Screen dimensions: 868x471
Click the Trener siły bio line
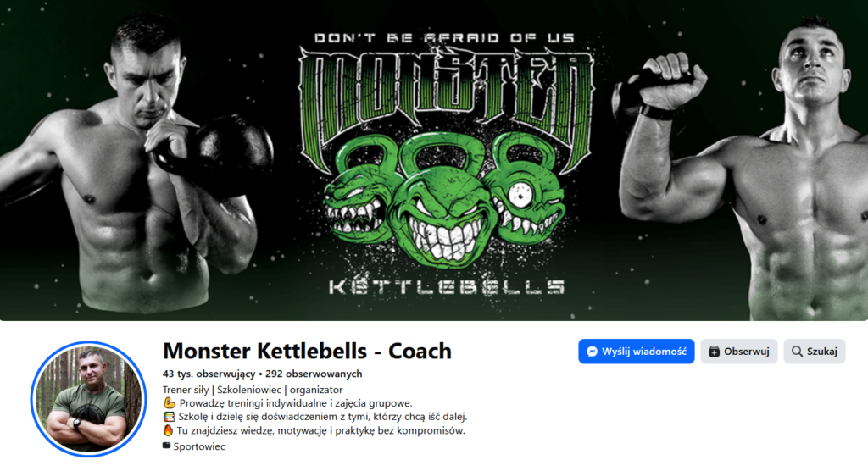(x=253, y=390)
